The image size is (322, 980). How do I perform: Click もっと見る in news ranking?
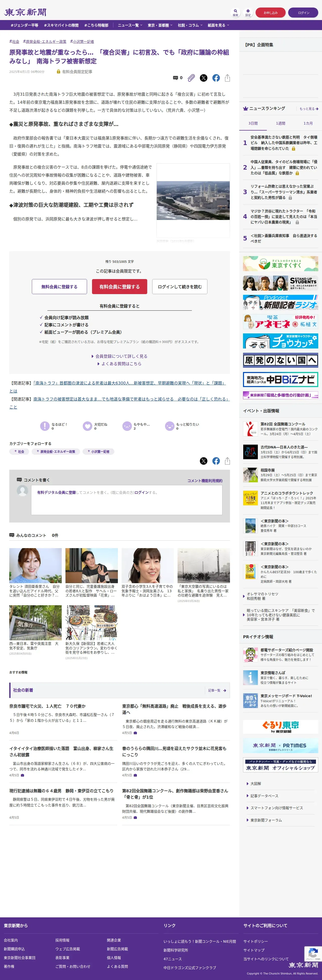[309, 109]
